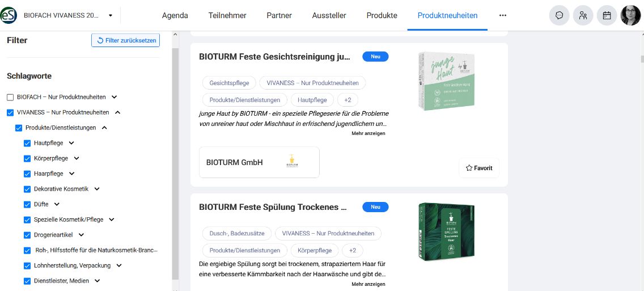Collapse the Produkte/Dienstleistungen filter group
Image resolution: width=644 pixels, height=291 pixels.
[x=104, y=128]
